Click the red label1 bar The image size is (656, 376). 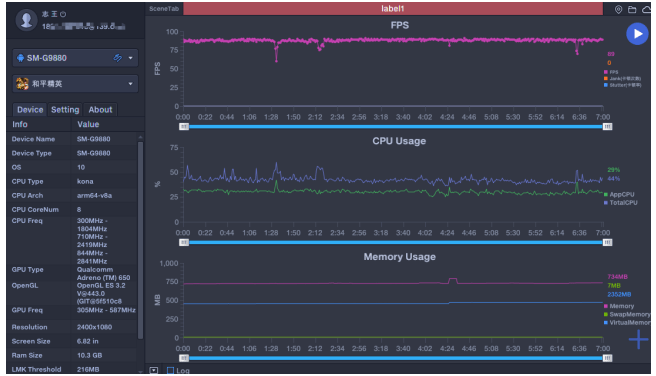click(393, 9)
